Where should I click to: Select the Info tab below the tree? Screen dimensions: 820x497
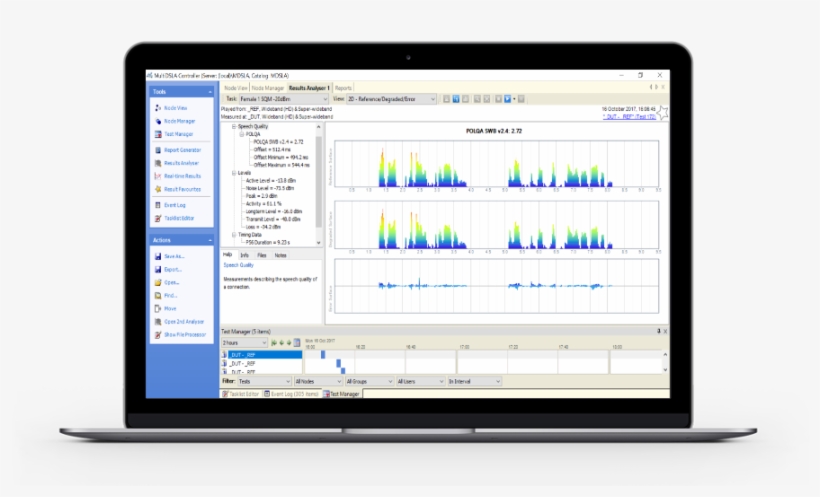(244, 255)
